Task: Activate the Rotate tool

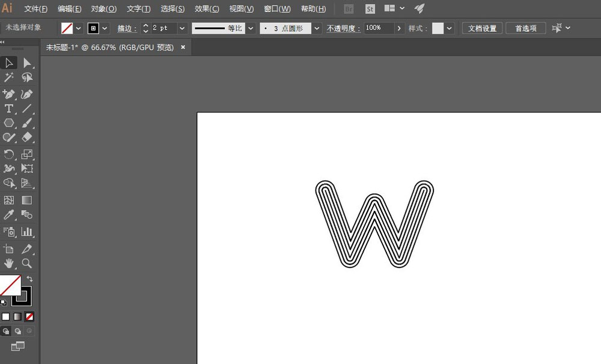Action: pyautogui.click(x=9, y=154)
